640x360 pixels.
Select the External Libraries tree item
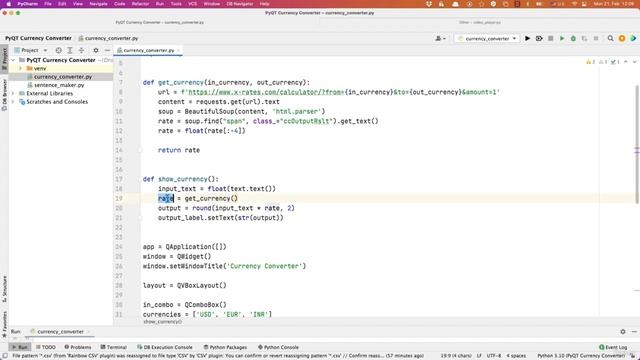[x=49, y=93]
